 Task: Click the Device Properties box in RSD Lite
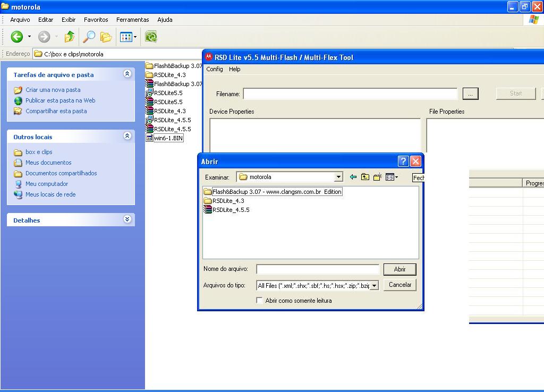[x=315, y=135]
